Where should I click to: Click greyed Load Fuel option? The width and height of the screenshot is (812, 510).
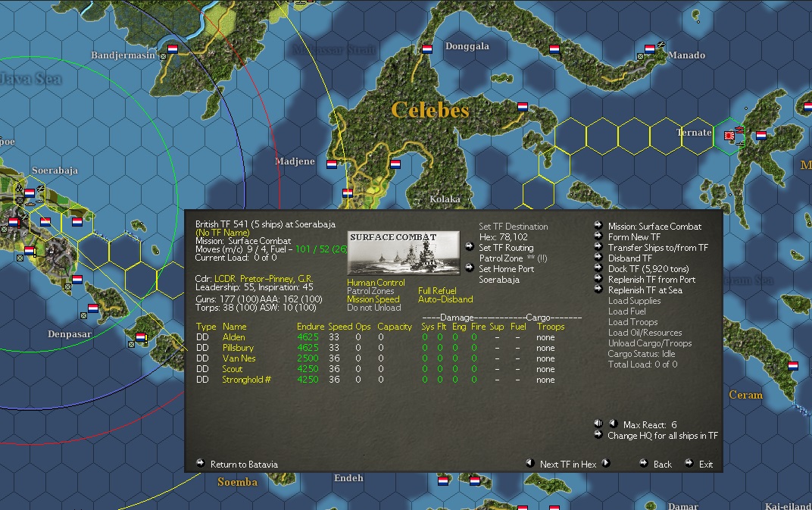[x=626, y=311]
